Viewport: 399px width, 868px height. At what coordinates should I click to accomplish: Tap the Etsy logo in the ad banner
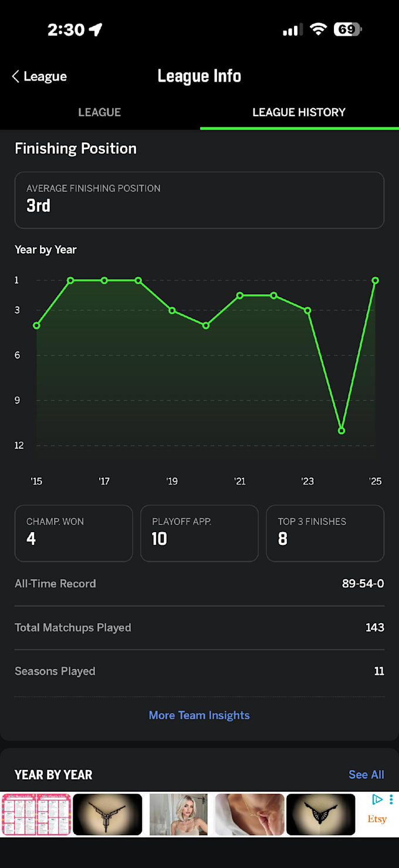click(377, 819)
